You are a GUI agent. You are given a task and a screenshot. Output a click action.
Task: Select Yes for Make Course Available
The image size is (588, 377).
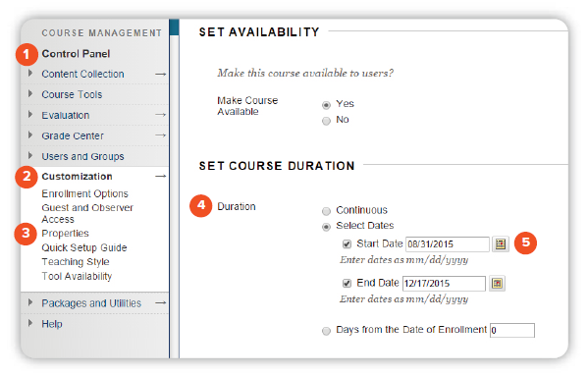[x=326, y=105]
